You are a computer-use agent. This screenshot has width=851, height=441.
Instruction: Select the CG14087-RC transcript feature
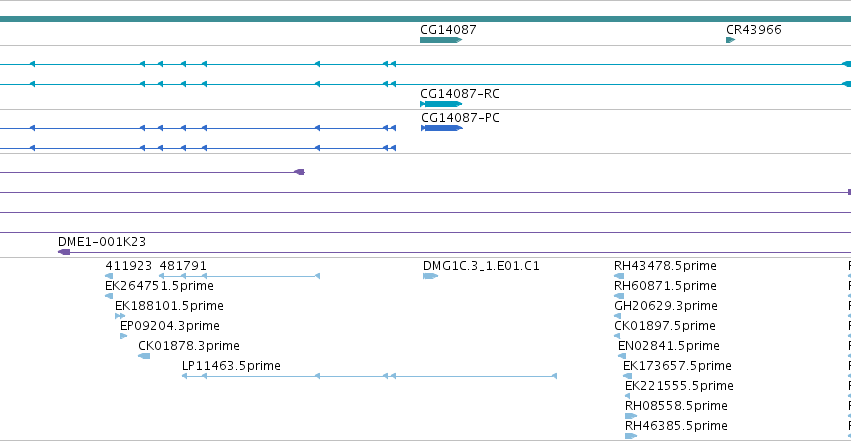pos(441,104)
